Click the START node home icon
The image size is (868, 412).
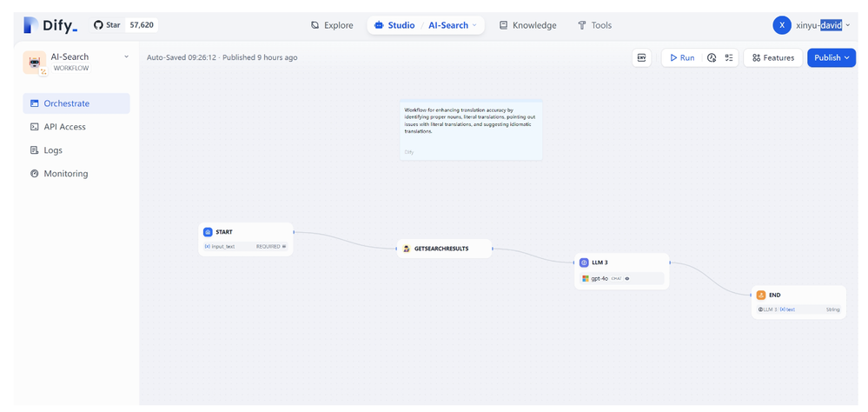[208, 232]
